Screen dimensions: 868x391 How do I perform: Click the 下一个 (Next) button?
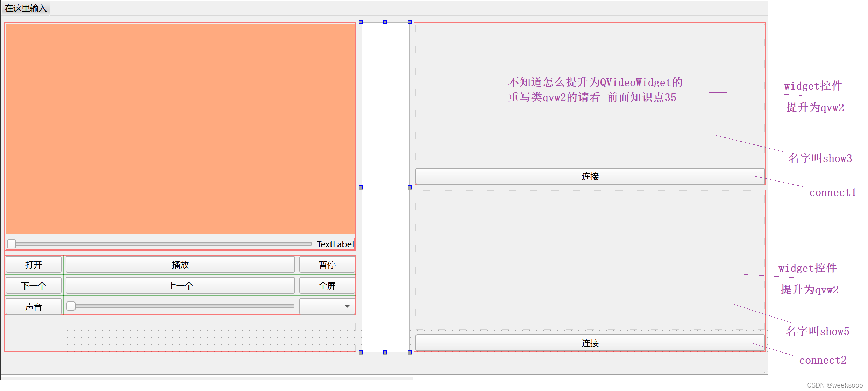34,286
